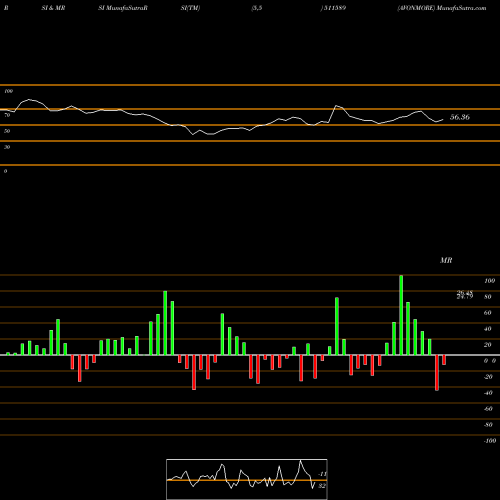Click the -11 value in mini chart
Image resolution: width=500 pixels, height=500 pixels.
pyautogui.click(x=322, y=474)
